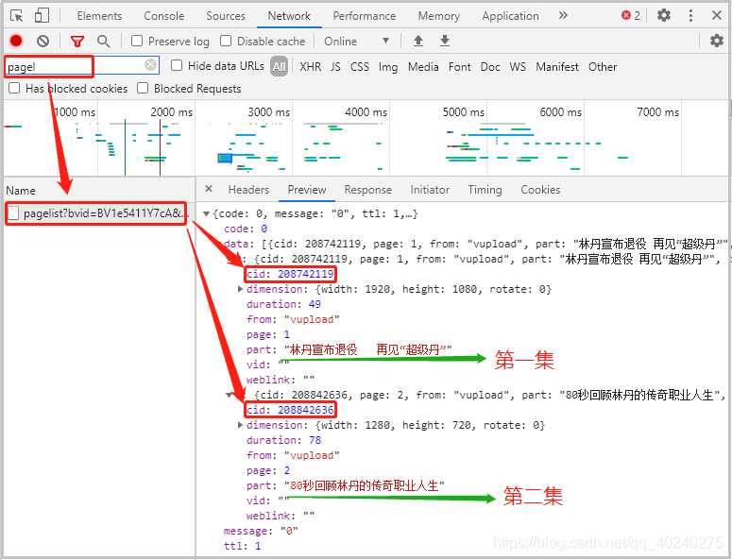Show more DevTools tabs chevron
Viewport: 732px width, 560px height.
click(563, 15)
